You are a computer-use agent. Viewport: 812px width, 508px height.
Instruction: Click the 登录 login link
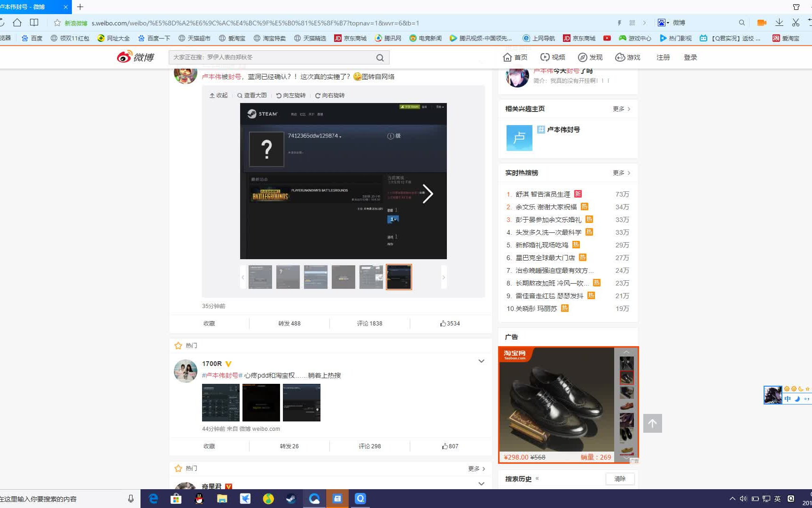[690, 57]
